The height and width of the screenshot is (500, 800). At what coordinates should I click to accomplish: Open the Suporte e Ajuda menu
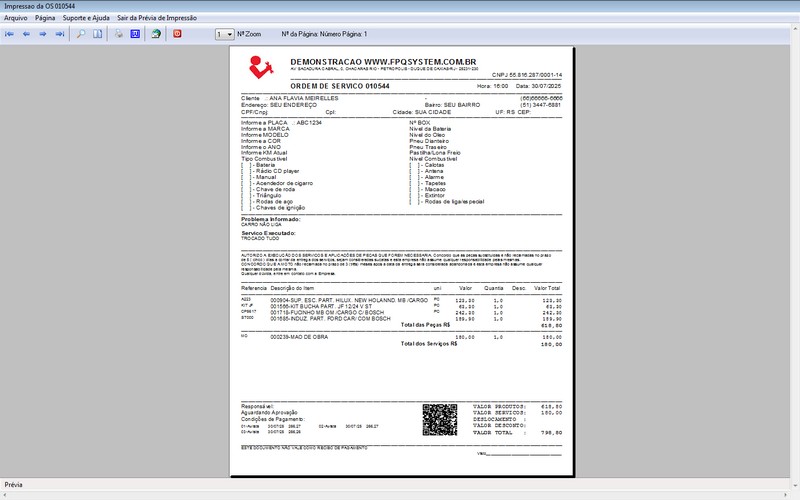pos(87,18)
